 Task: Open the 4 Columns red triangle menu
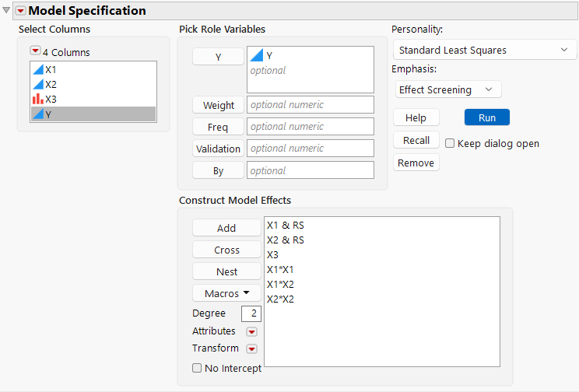pyautogui.click(x=35, y=52)
